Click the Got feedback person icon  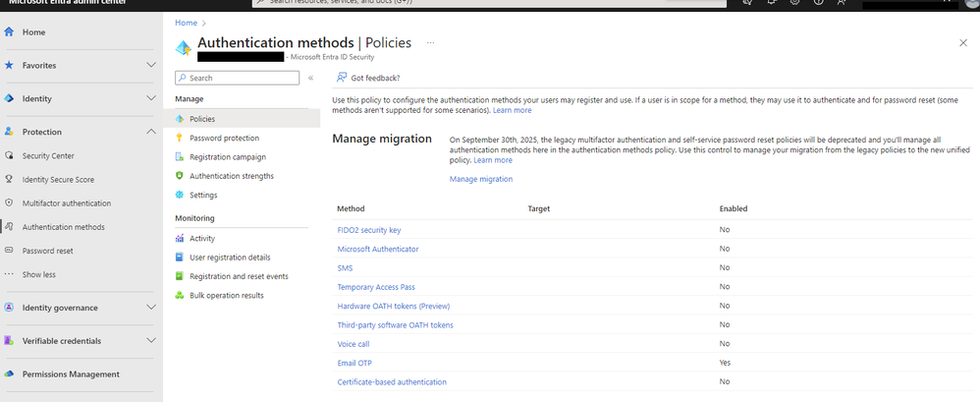point(342,78)
